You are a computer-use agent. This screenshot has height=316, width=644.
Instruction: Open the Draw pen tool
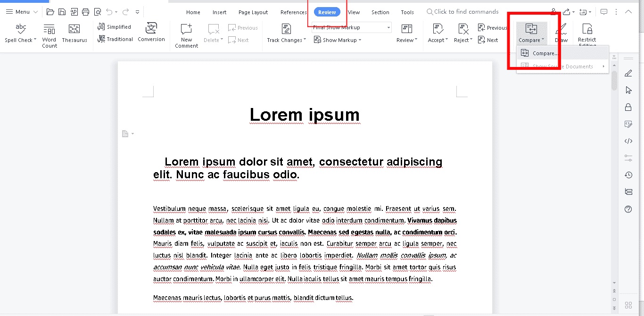[561, 34]
